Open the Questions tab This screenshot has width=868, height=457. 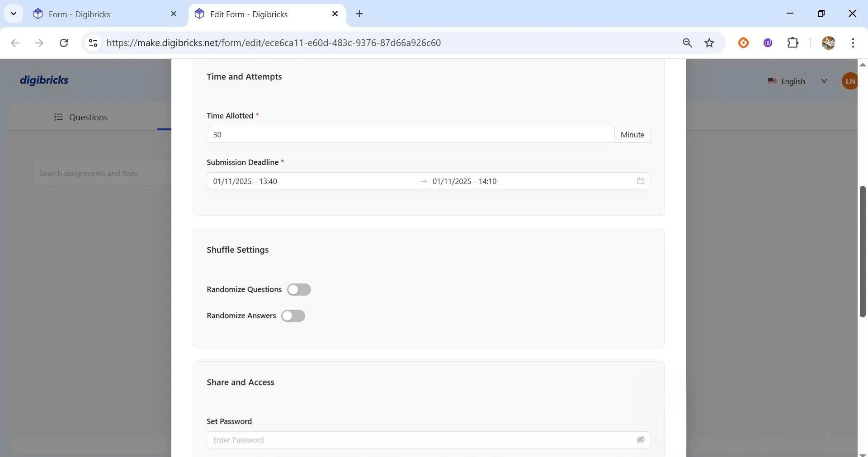[81, 117]
